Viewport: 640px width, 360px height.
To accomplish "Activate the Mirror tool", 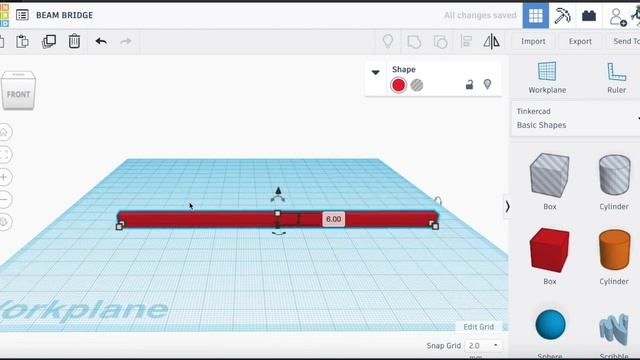I will 491,41.
